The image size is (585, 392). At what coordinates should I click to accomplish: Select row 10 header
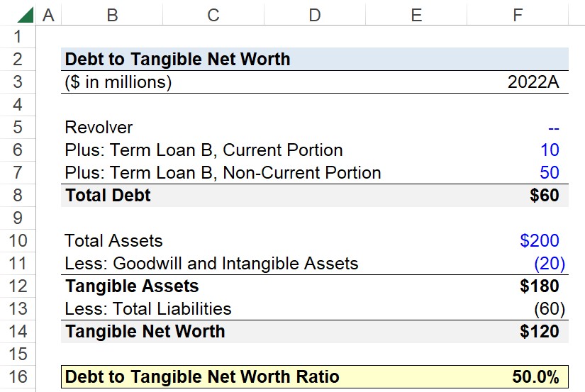(18, 240)
